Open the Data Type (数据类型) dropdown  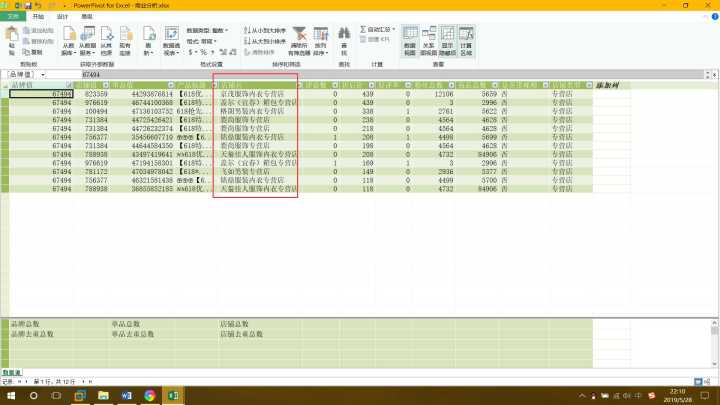pyautogui.click(x=207, y=30)
